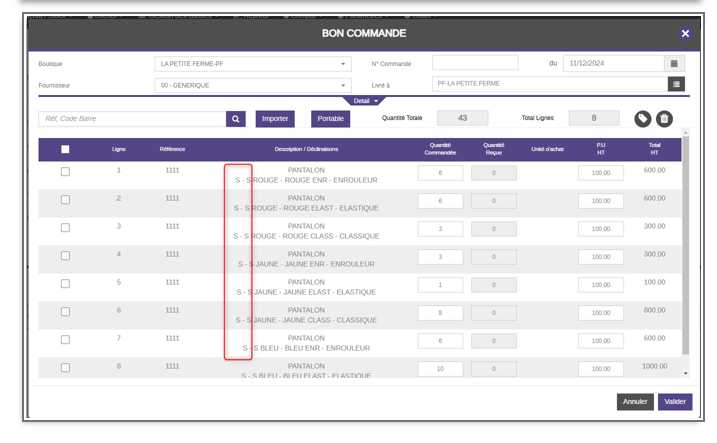The width and height of the screenshot is (717, 443).
Task: Check the box for line 5
Action: 65,284
